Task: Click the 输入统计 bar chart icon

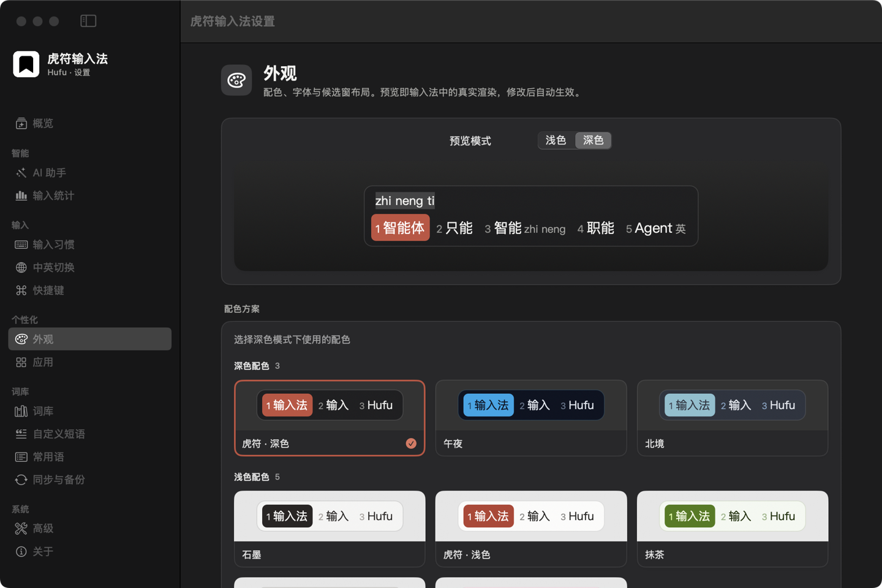Action: [21, 195]
